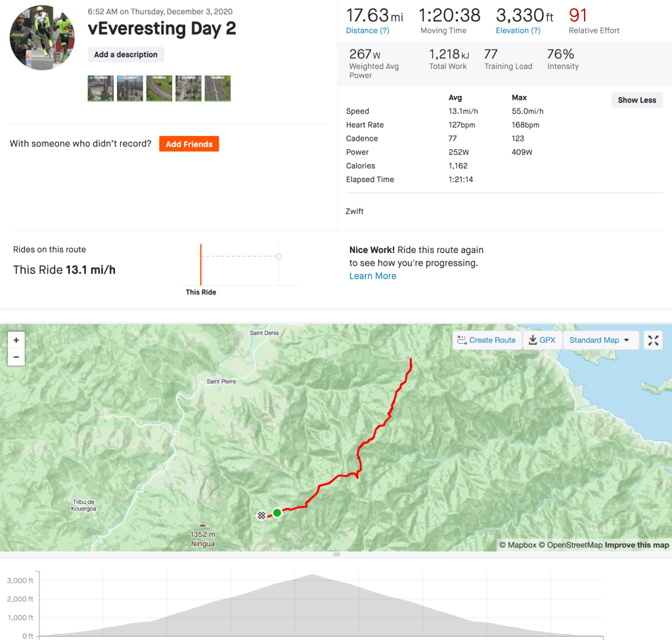Add a description to the activity
Viewport: 672px width, 640px height.
125,55
